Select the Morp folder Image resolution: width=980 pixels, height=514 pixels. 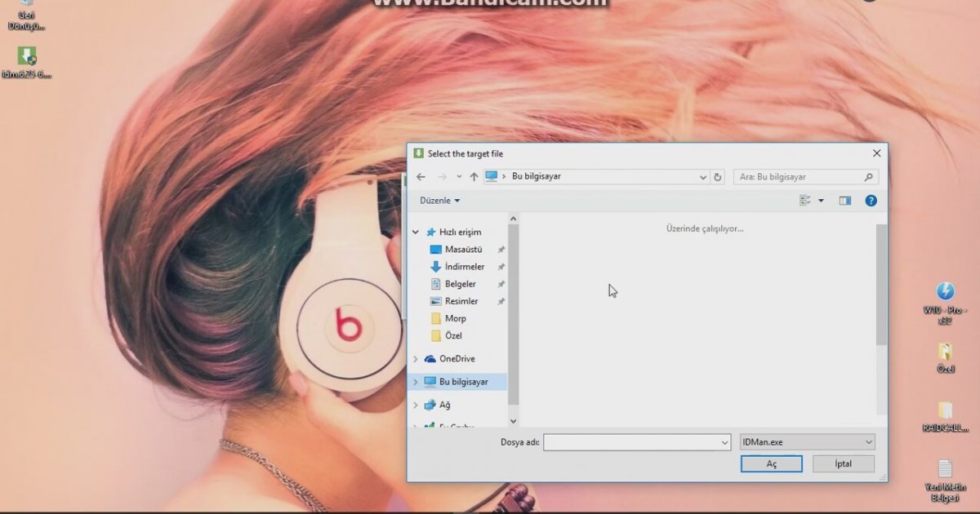[456, 318]
